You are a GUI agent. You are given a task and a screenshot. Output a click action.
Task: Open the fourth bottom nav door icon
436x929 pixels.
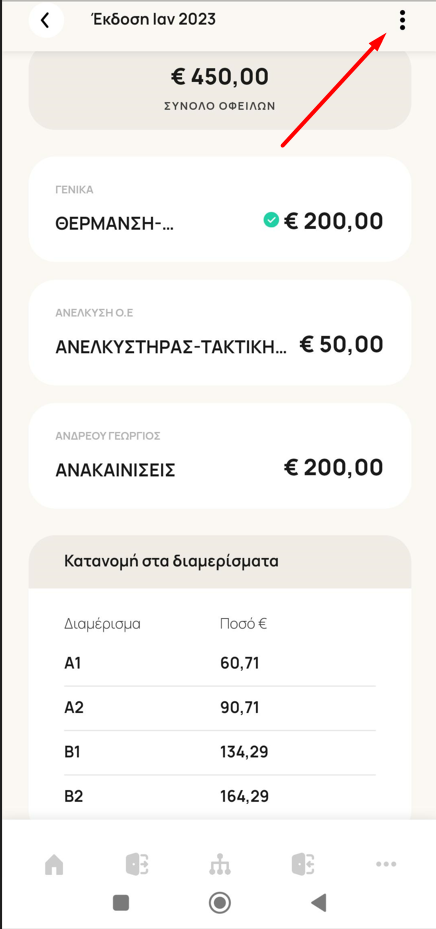[303, 865]
